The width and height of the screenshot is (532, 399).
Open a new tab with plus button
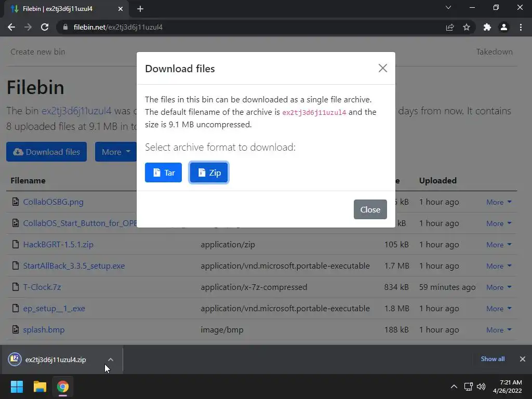(140, 9)
